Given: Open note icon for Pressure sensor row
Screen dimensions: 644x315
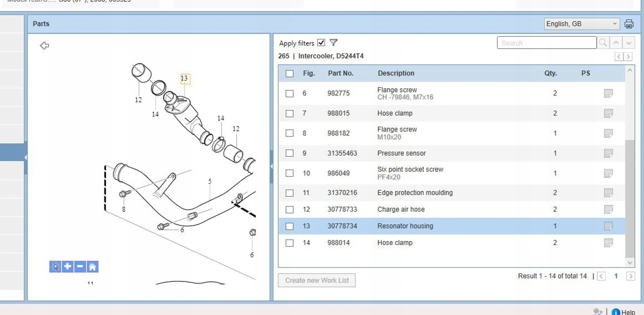Looking at the screenshot, I should (x=608, y=153).
